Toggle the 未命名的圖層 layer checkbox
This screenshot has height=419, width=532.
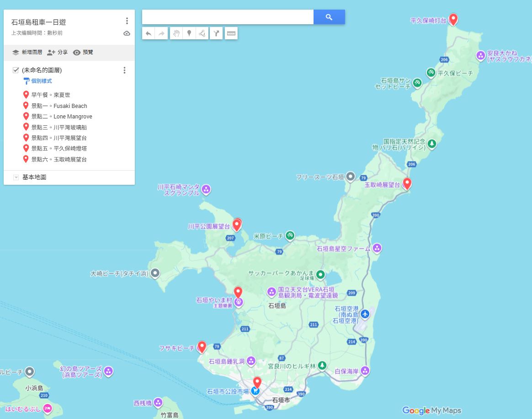click(16, 70)
